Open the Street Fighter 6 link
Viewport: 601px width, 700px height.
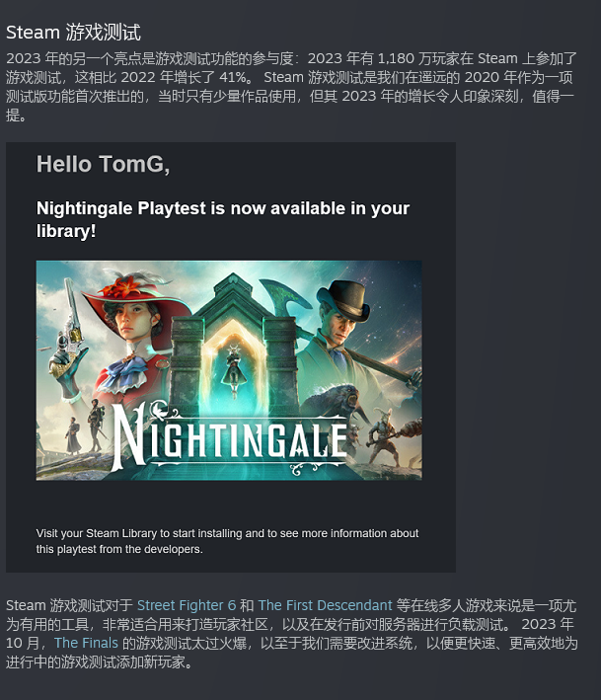coord(187,605)
